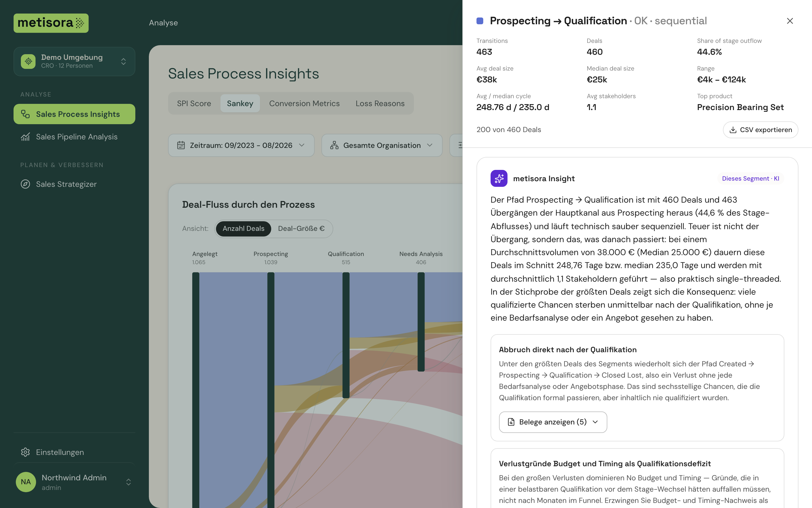This screenshot has width=812, height=508.
Task: Expand the Demo Umgebung workspace switcher
Action: [x=123, y=62]
